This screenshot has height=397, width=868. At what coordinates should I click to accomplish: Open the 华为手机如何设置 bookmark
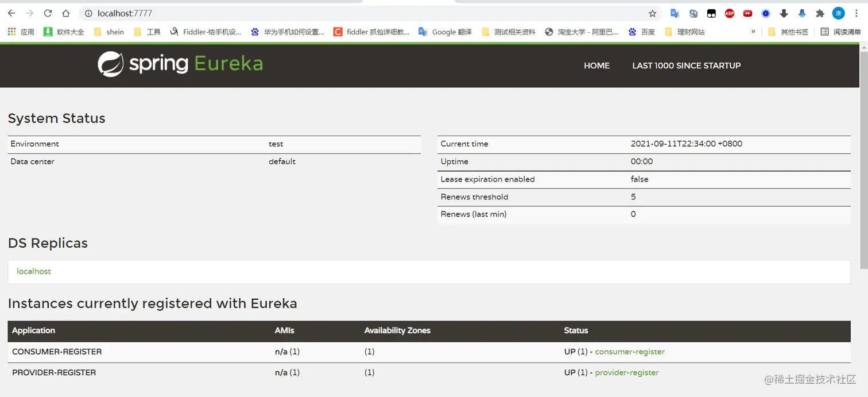click(x=288, y=32)
